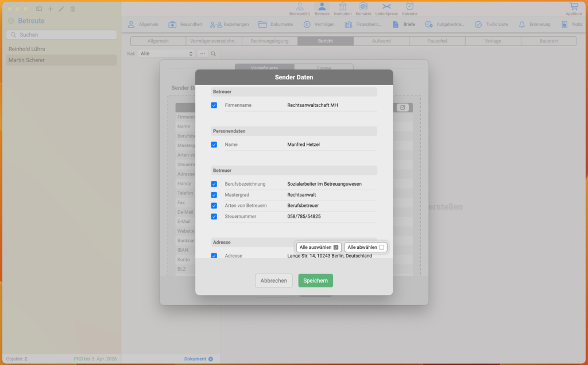Open Kontakte from the top toolbar
Screen dimensions: 588x365
363,7
